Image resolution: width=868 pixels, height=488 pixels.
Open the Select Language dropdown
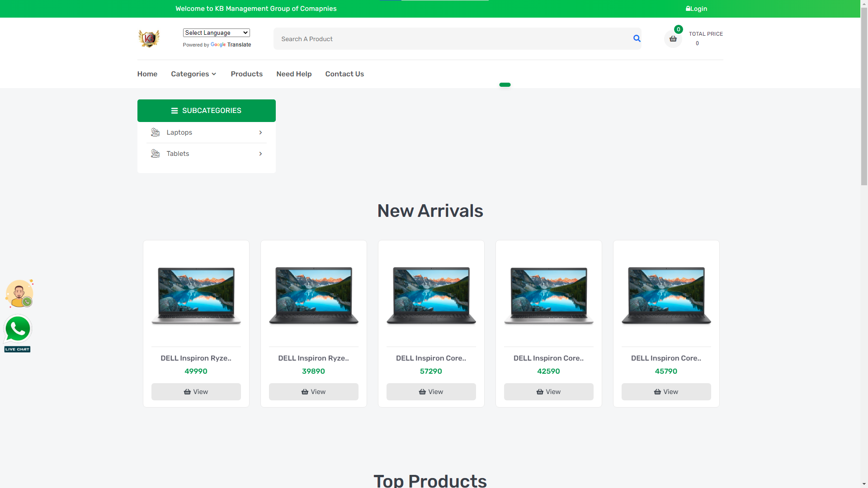[216, 33]
